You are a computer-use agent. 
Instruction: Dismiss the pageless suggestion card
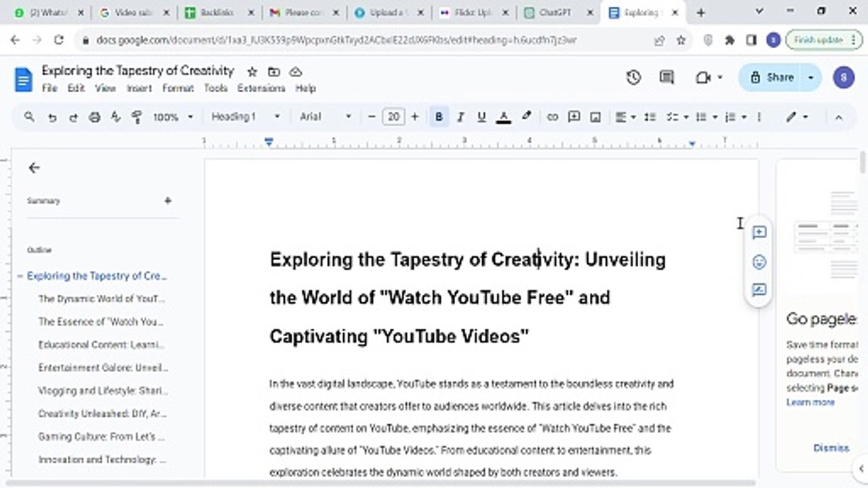pos(831,448)
